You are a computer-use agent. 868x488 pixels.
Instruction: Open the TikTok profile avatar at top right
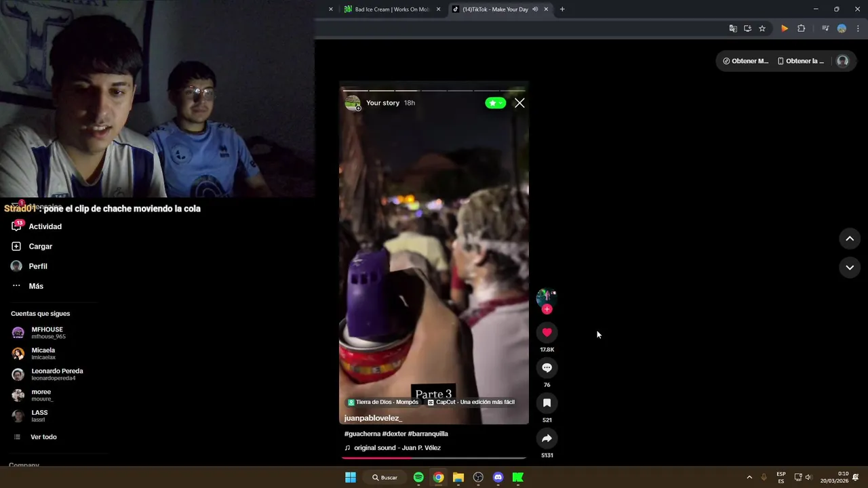842,61
